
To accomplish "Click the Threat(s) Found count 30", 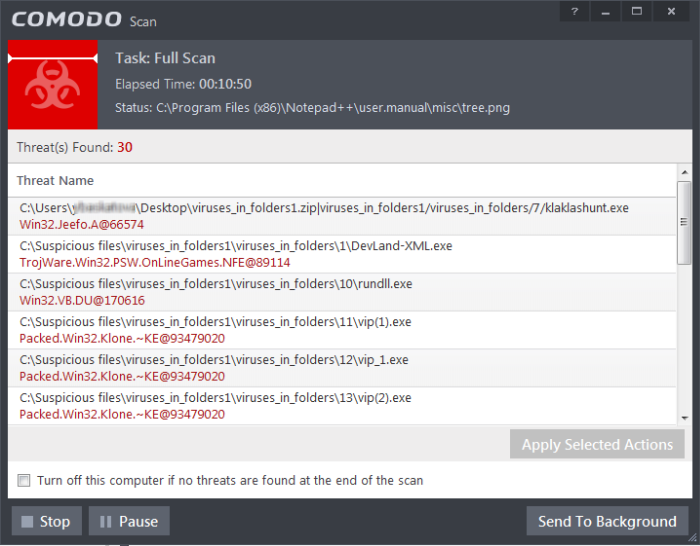I will coord(125,147).
